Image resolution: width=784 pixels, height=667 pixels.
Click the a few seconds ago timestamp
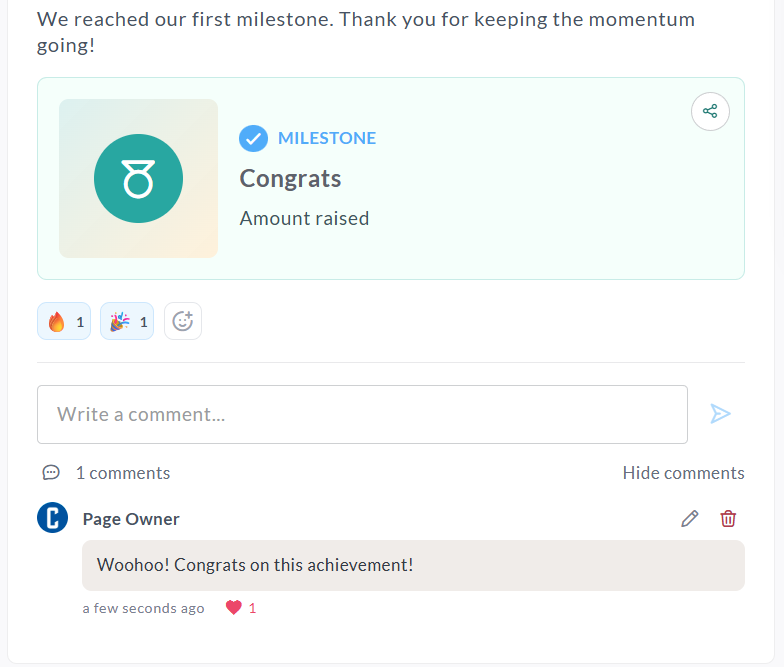pyautogui.click(x=144, y=608)
